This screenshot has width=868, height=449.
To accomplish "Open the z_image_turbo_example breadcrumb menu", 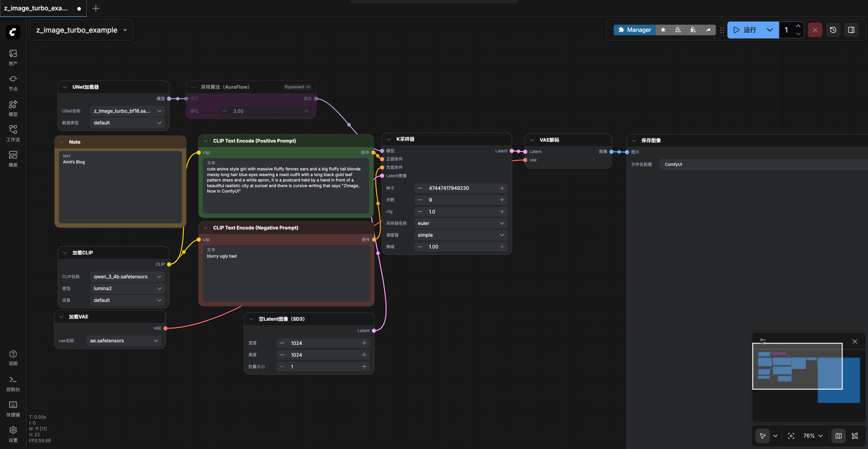I will click(x=81, y=30).
